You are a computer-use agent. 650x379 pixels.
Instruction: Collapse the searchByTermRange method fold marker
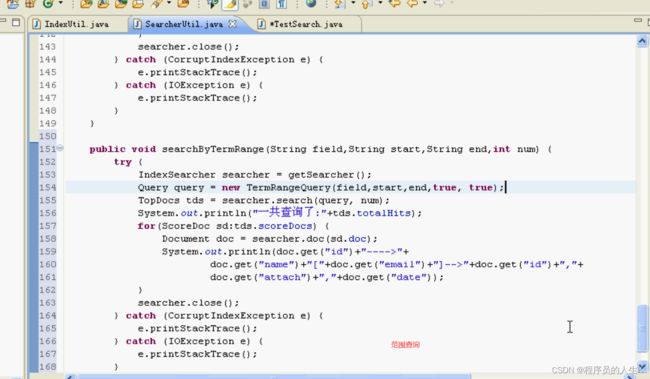[60, 148]
